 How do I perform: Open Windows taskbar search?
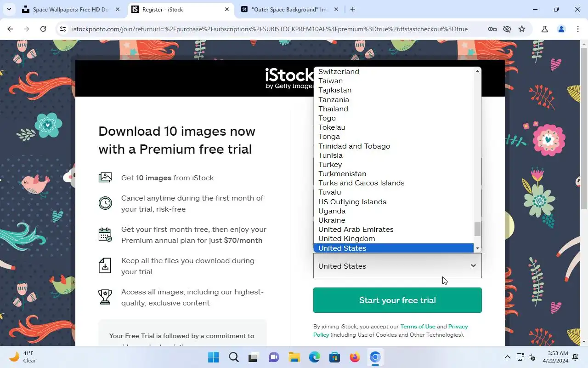(234, 357)
